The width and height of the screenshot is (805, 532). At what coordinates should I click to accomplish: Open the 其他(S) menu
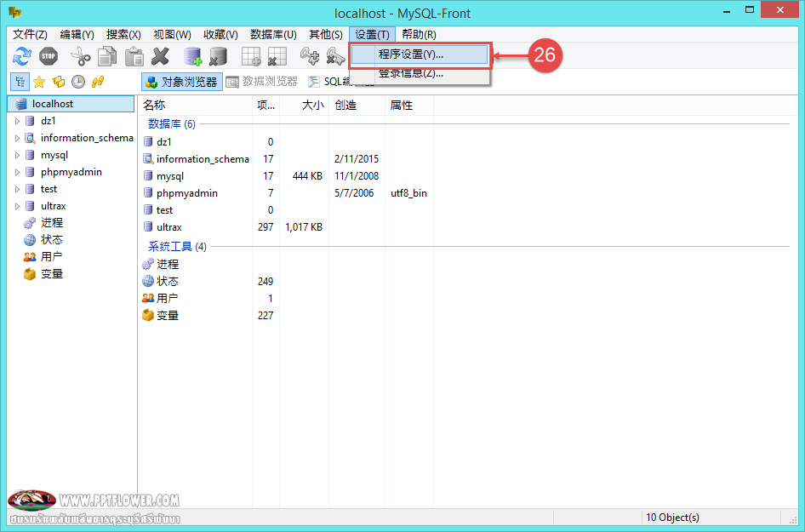tap(326, 34)
